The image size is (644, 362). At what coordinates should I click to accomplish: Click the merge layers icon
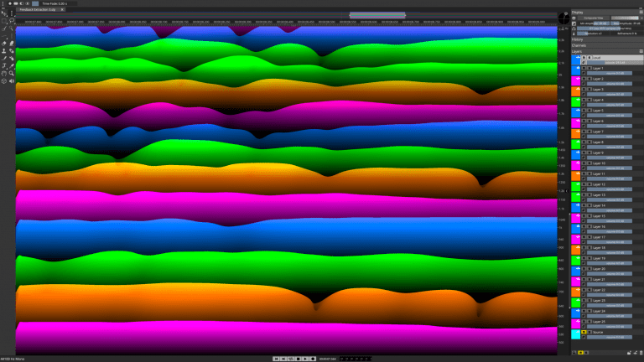click(635, 353)
